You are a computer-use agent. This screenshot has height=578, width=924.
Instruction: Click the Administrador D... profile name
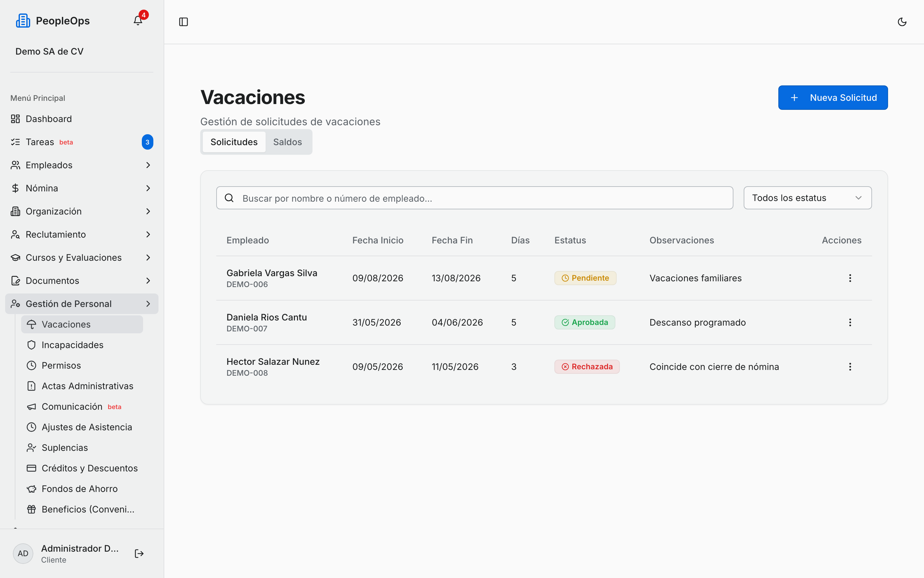(x=80, y=548)
